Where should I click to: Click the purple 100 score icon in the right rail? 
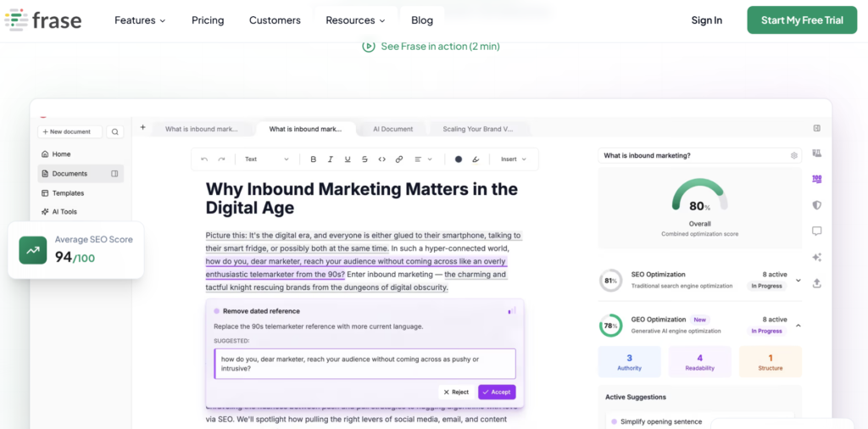coord(817,179)
